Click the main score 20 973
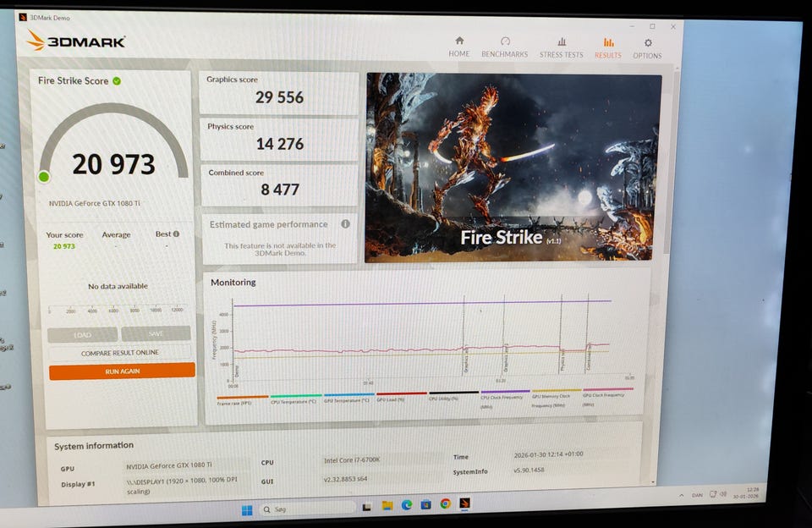Viewport: 812px width, 528px height. (x=113, y=164)
